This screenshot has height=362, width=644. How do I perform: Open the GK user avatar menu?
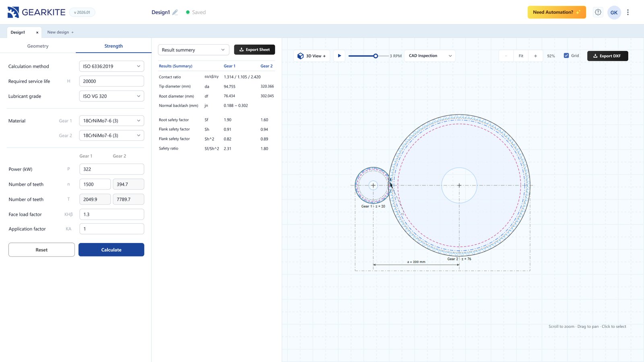pos(614,12)
